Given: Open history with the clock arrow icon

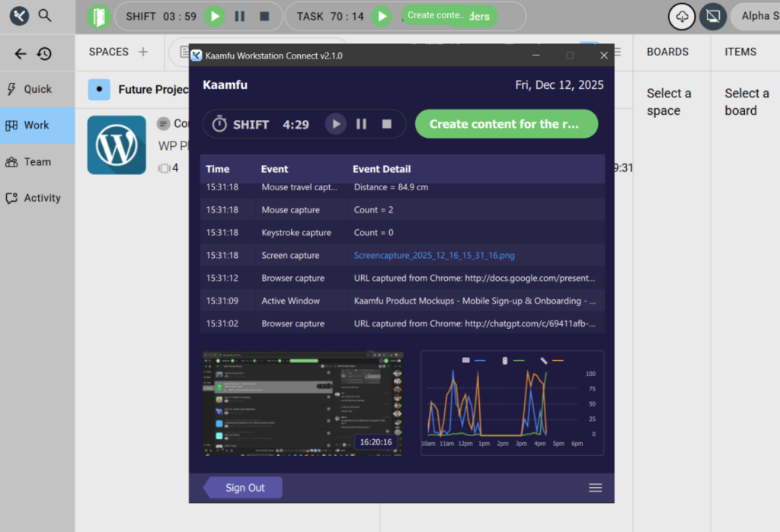Looking at the screenshot, I should (x=44, y=53).
